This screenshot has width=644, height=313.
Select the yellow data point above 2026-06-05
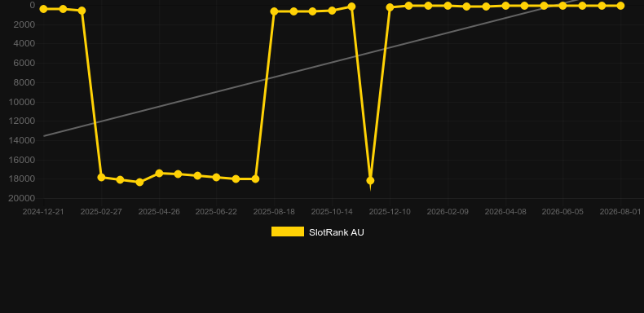[562, 6]
